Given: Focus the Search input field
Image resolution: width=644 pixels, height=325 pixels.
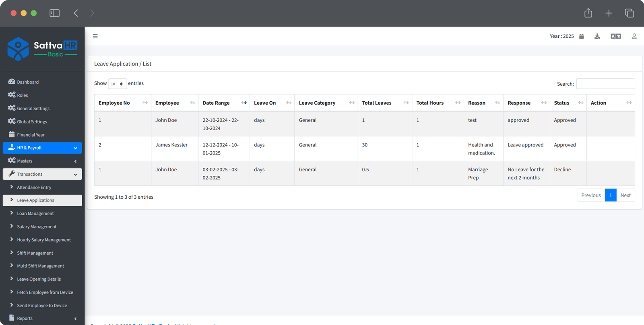Looking at the screenshot, I should tap(605, 84).
